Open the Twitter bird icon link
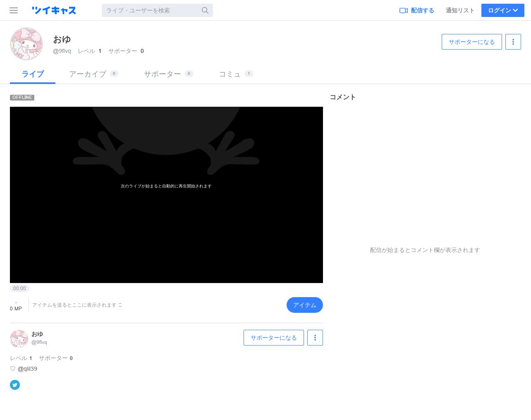Viewport: 531px width, 420px height. [x=15, y=385]
